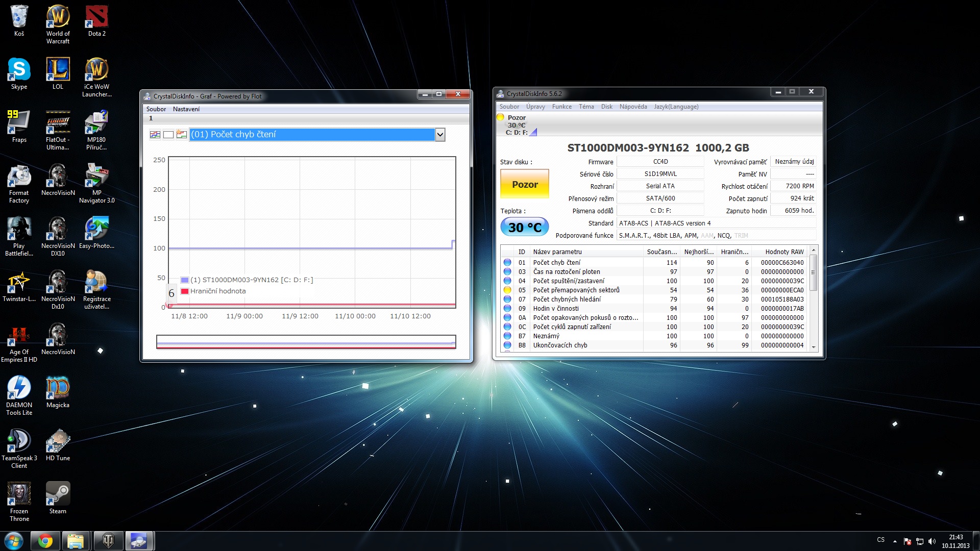
Task: Show hidden tray icons arrow
Action: click(x=895, y=541)
